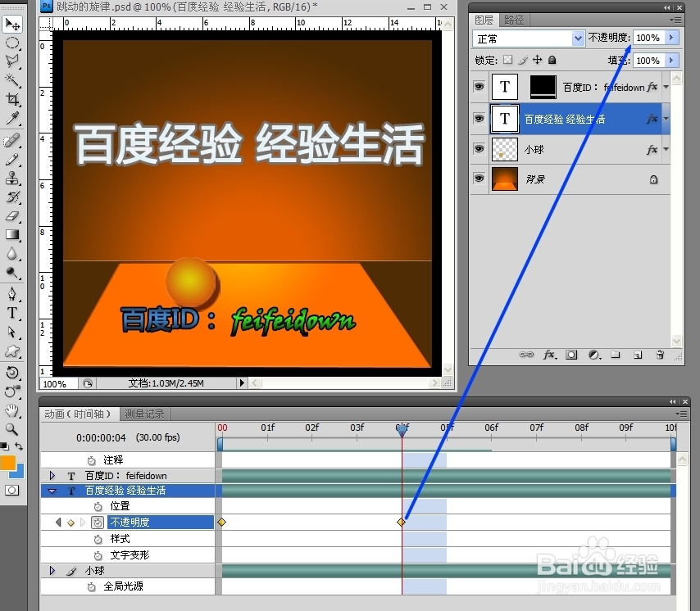The image size is (700, 611).
Task: Select the Path Selection tool
Action: tap(12, 333)
